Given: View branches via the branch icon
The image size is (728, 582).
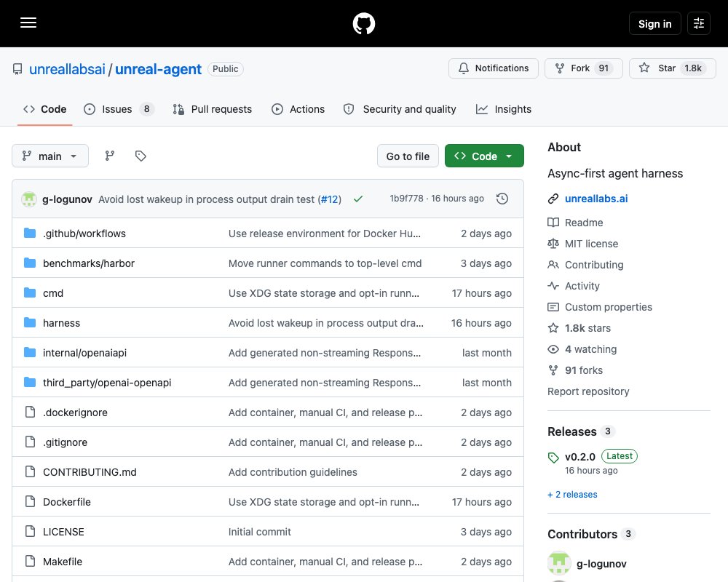Looking at the screenshot, I should pyautogui.click(x=110, y=156).
